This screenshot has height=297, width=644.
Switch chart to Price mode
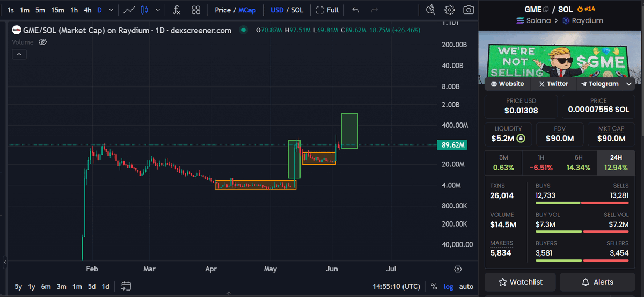223,10
